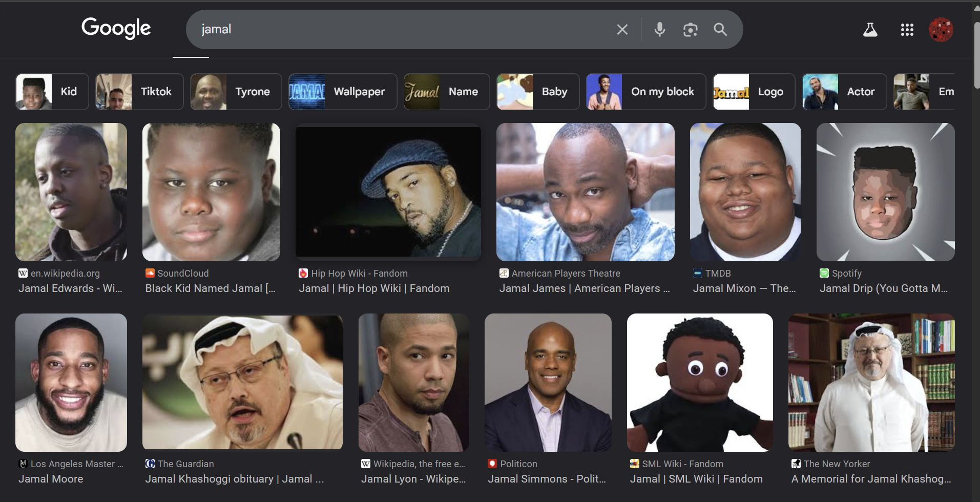Viewport: 980px width, 502px height.
Task: Select the Tiktok filter chip
Action: [139, 92]
